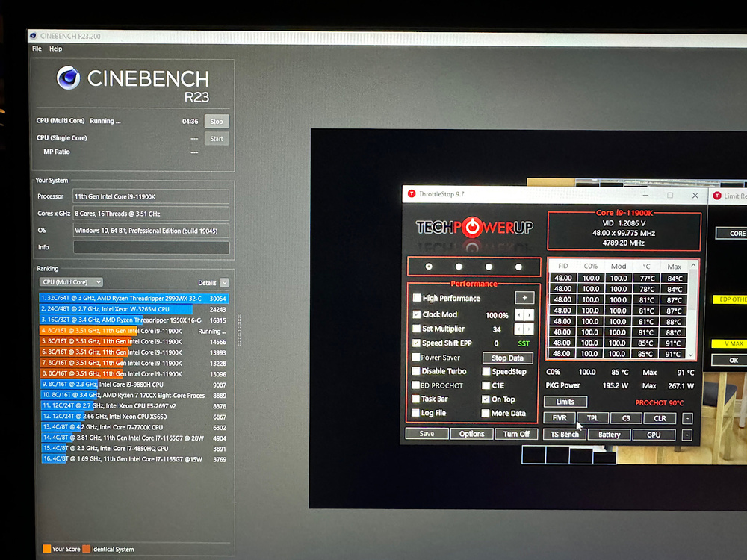This screenshot has width=747, height=560.
Task: Click the Info text field
Action: click(151, 248)
